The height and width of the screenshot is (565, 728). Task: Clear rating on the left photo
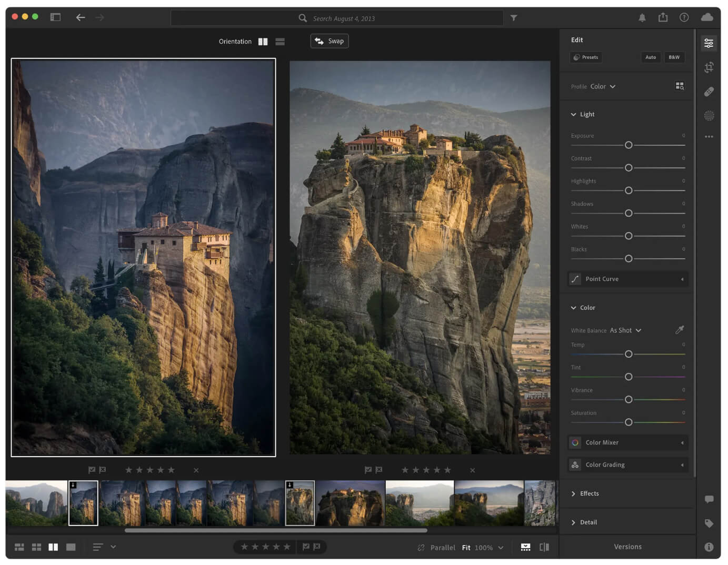point(196,470)
